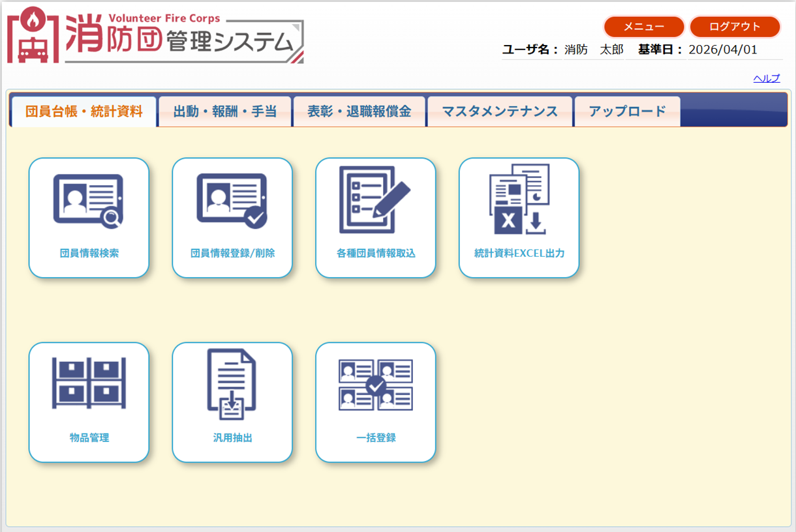Click the 物品管理 label text
This screenshot has width=796, height=532.
click(89, 437)
